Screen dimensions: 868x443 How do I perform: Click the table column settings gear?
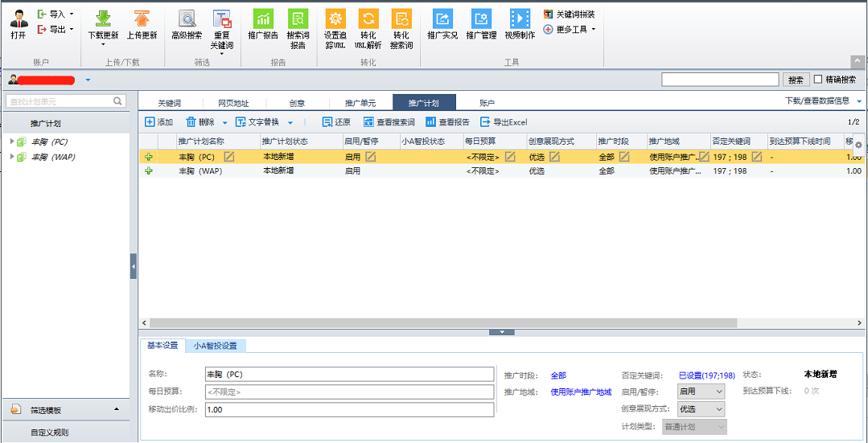[858, 145]
